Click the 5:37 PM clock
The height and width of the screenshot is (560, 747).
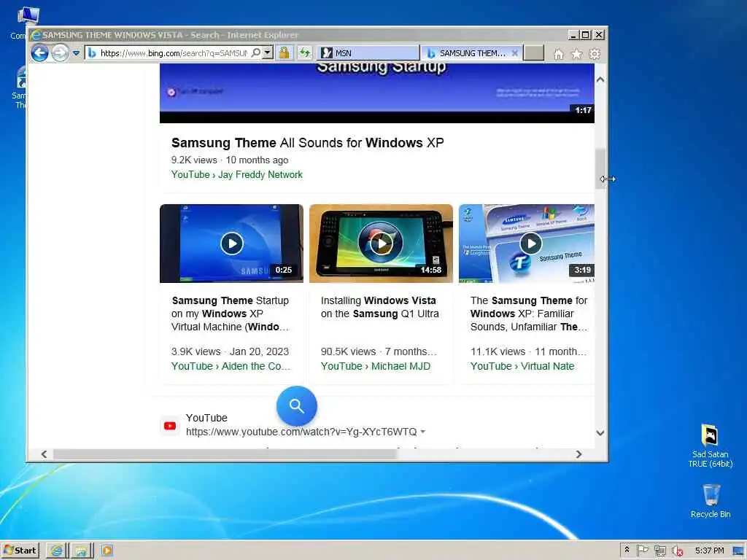click(709, 551)
